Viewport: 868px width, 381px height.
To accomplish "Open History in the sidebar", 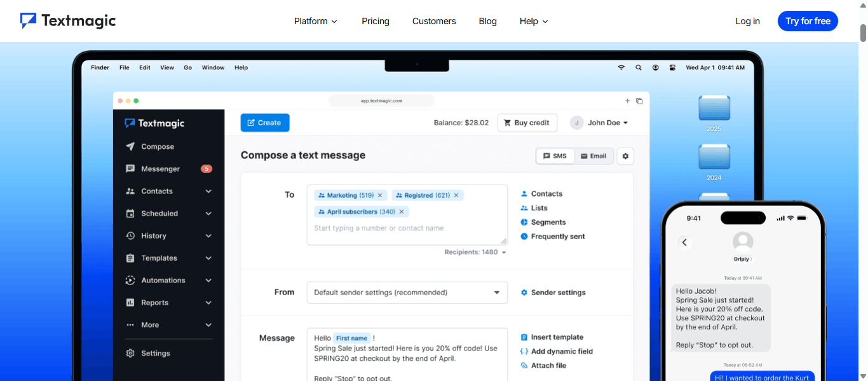I will click(x=153, y=236).
